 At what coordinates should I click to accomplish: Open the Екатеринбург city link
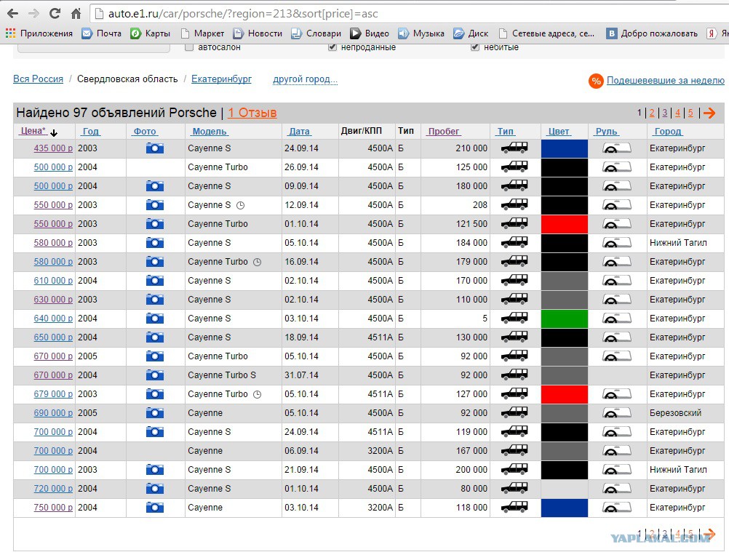pos(221,79)
